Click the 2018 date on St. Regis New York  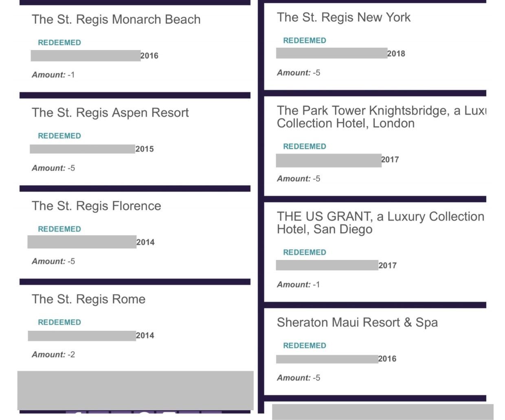click(396, 54)
